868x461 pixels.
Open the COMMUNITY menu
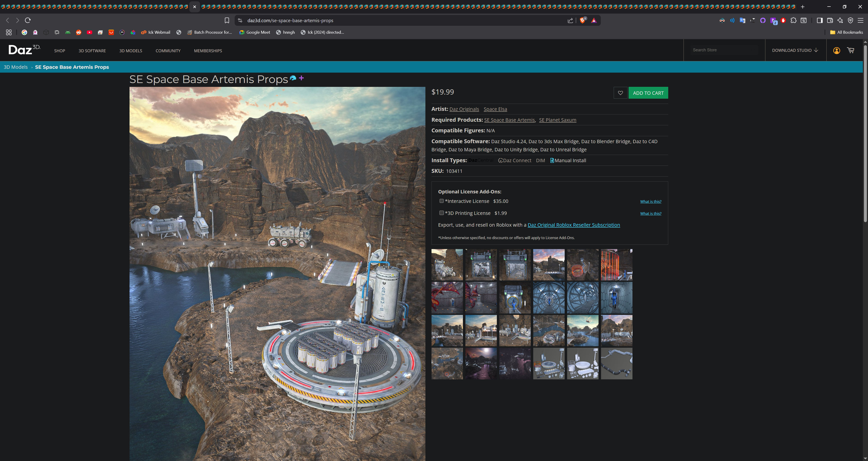(x=168, y=51)
